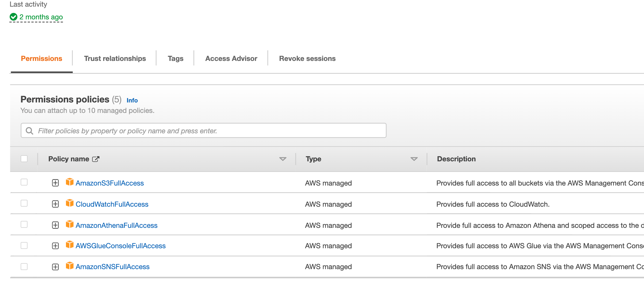Click the orange policy box icon beside CloudWatchFullAccess

coord(70,203)
